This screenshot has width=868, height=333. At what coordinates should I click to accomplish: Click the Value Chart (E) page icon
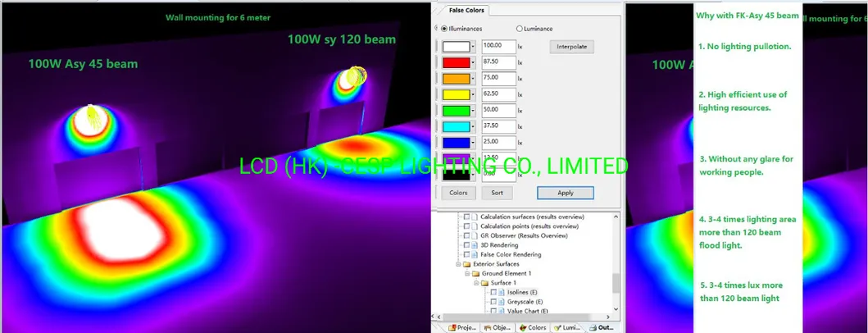[502, 311]
